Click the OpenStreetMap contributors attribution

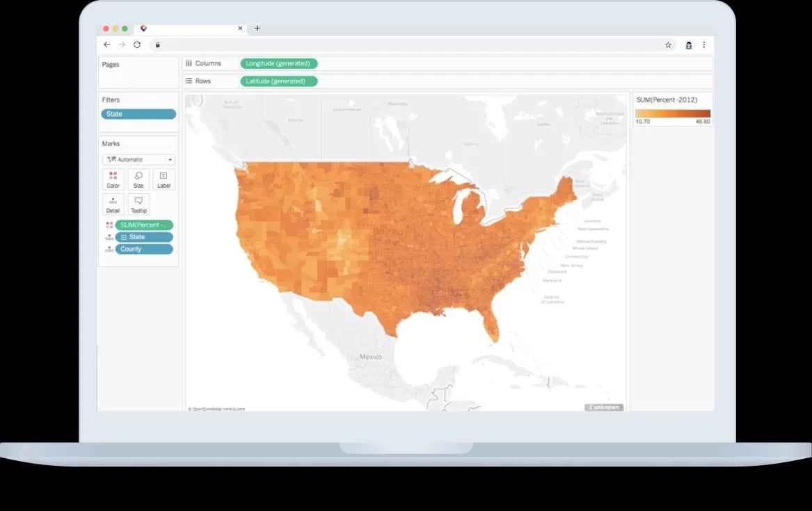click(216, 409)
